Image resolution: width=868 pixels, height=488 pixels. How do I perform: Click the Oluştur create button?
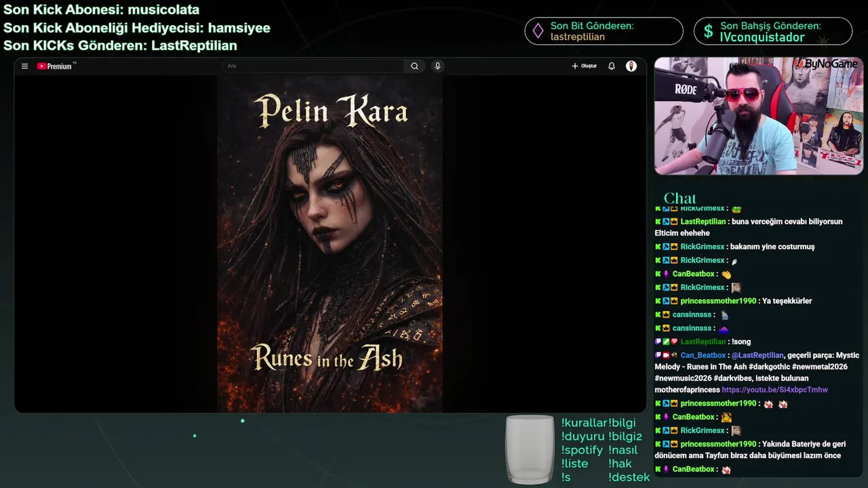pyautogui.click(x=584, y=66)
